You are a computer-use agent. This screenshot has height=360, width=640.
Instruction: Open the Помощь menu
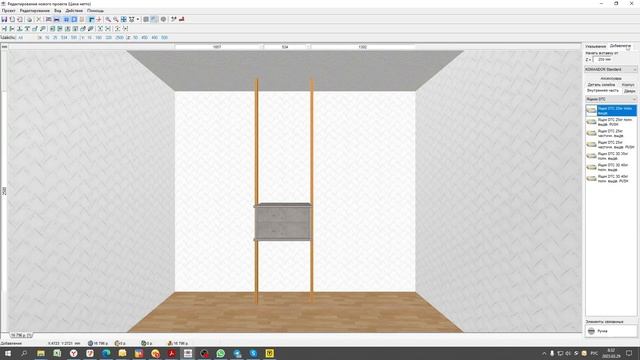(95, 11)
